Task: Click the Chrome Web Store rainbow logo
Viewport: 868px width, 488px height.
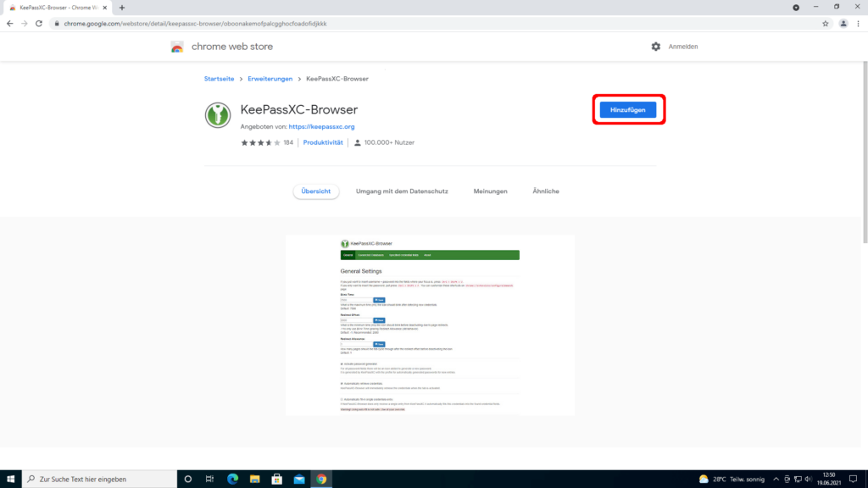Action: tap(177, 47)
